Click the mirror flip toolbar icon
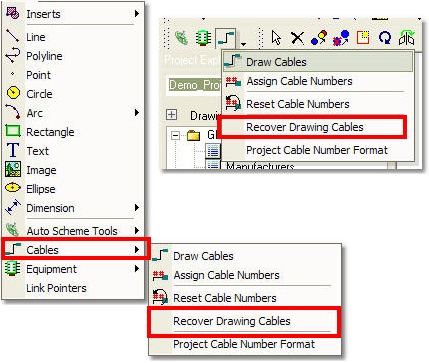The width and height of the screenshot is (429, 363). [407, 37]
